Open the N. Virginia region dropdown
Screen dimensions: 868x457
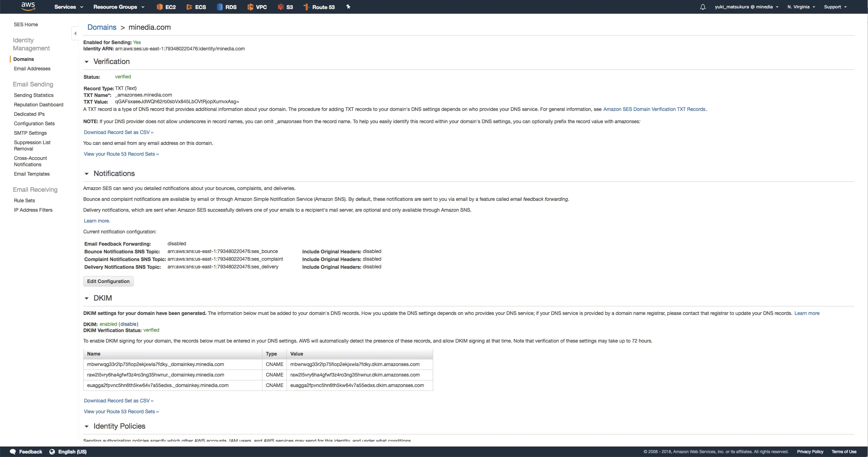coord(801,7)
